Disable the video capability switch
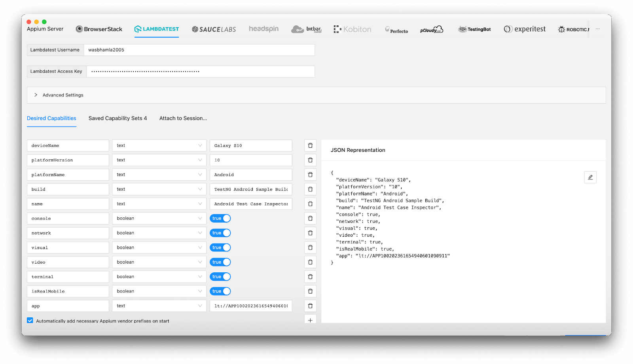 point(220,262)
